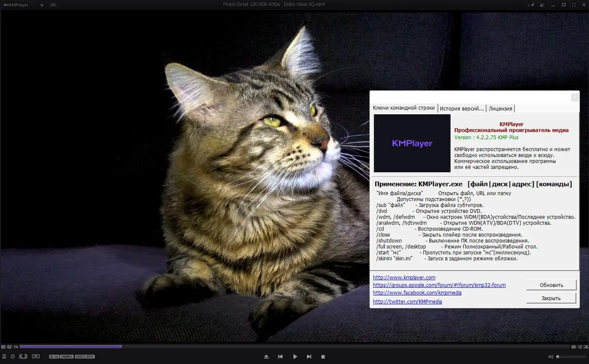
Task: Open the twitter.com/KMPmedia link
Action: [x=407, y=302]
